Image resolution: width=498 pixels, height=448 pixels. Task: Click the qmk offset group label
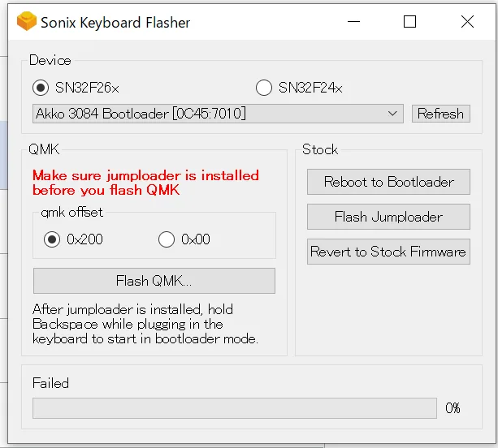[72, 213]
